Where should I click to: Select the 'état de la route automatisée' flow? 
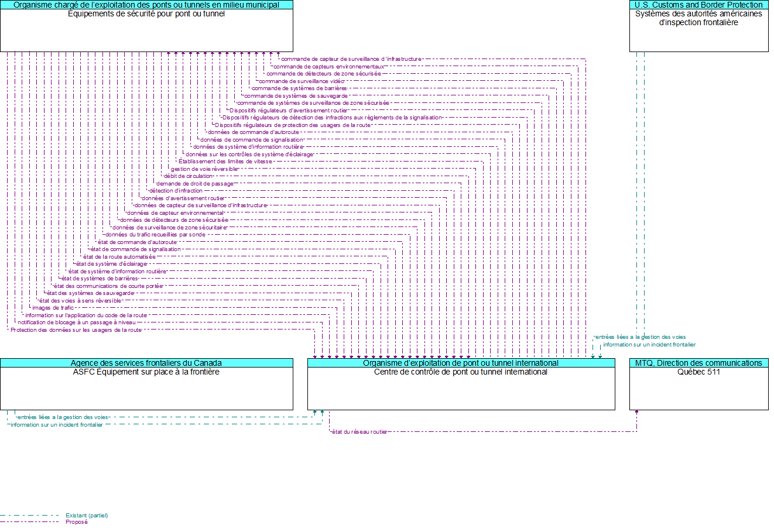[119, 257]
